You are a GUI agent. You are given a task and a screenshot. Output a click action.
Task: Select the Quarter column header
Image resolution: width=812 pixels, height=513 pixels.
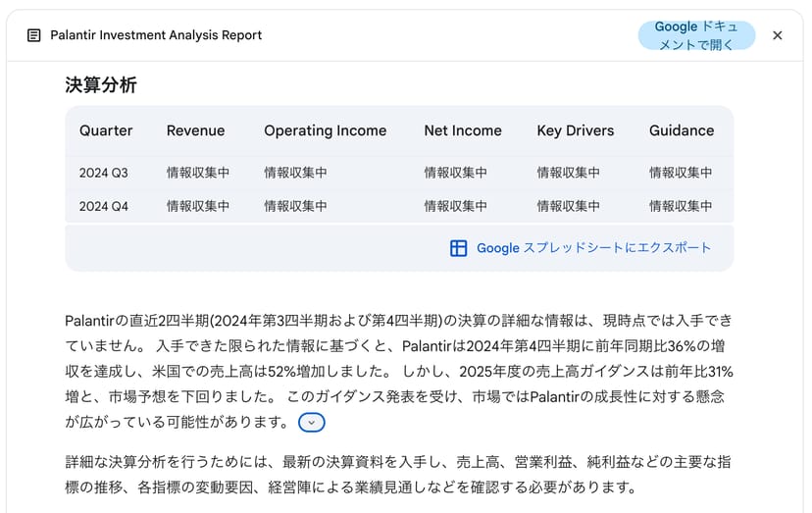point(106,130)
